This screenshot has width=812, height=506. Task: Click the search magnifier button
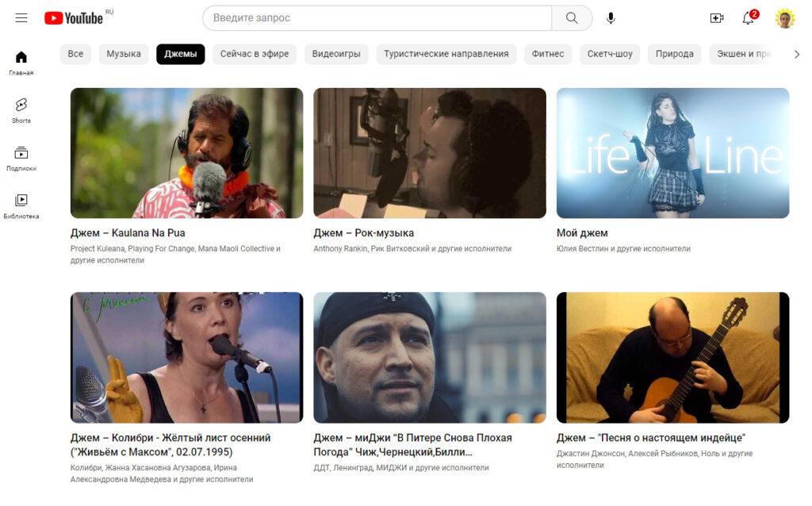(x=572, y=18)
